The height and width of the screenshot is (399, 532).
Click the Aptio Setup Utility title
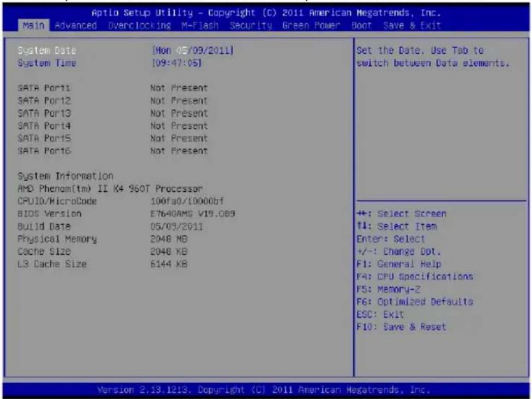[266, 13]
